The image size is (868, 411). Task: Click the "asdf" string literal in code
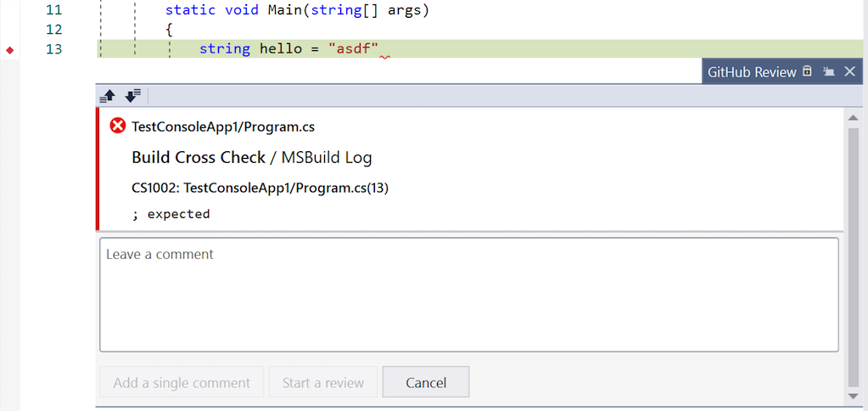[353, 48]
